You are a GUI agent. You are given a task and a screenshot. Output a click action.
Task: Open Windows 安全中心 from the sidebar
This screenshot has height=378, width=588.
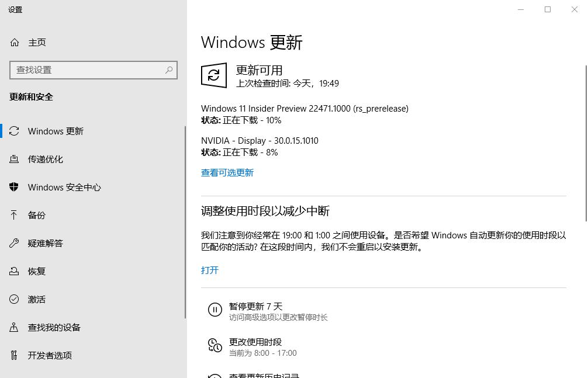point(16,187)
